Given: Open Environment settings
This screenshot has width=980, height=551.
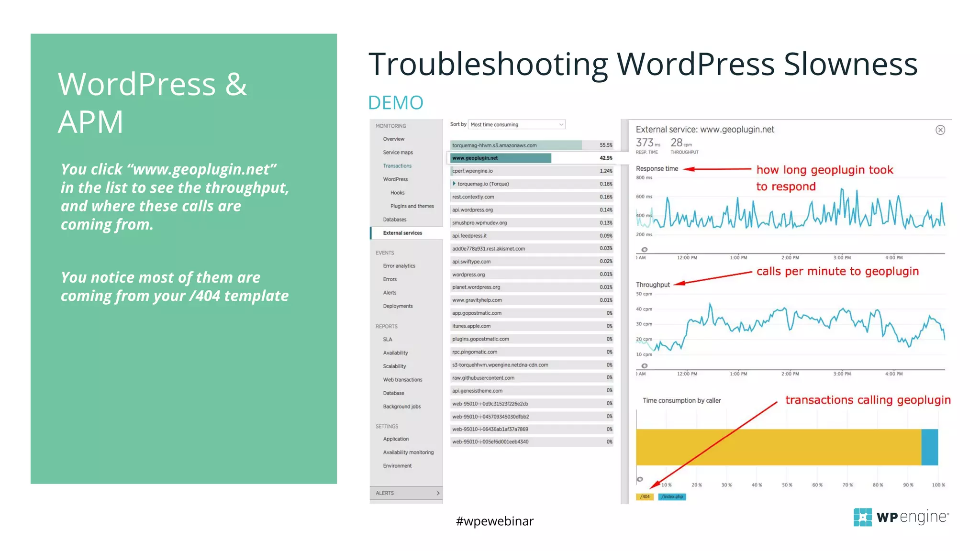Looking at the screenshot, I should tap(397, 466).
